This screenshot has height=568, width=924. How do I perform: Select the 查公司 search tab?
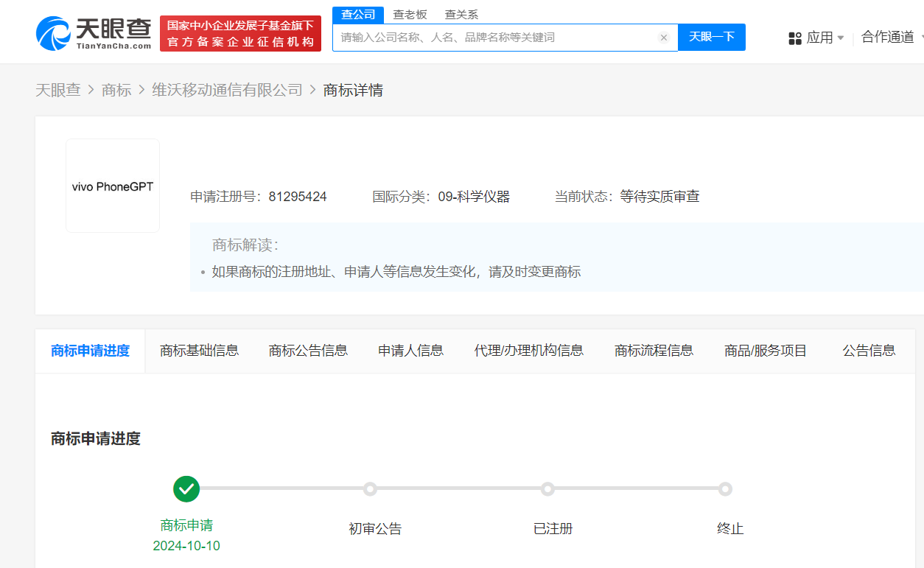(x=358, y=15)
